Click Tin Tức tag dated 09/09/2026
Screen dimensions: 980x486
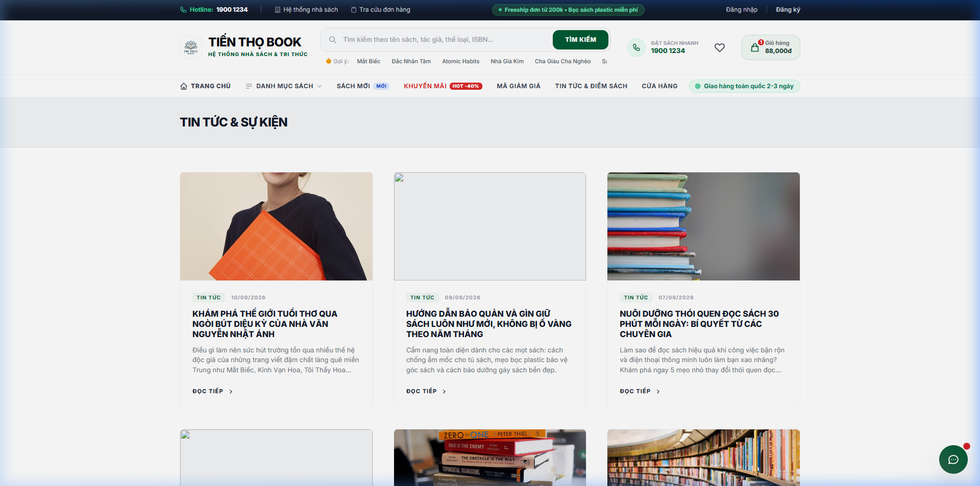click(423, 298)
